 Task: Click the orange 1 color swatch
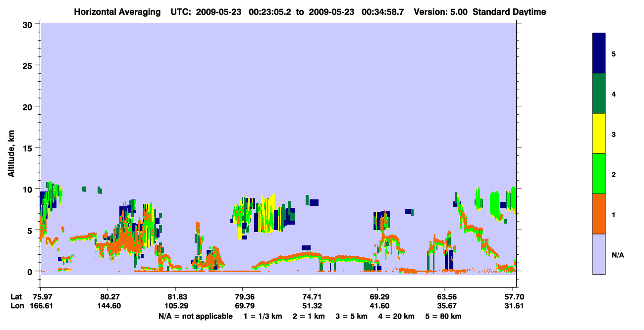click(599, 214)
